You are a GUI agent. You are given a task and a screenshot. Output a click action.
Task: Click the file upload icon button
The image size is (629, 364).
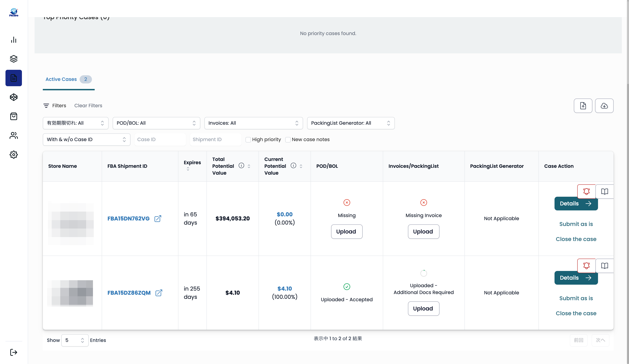583,106
